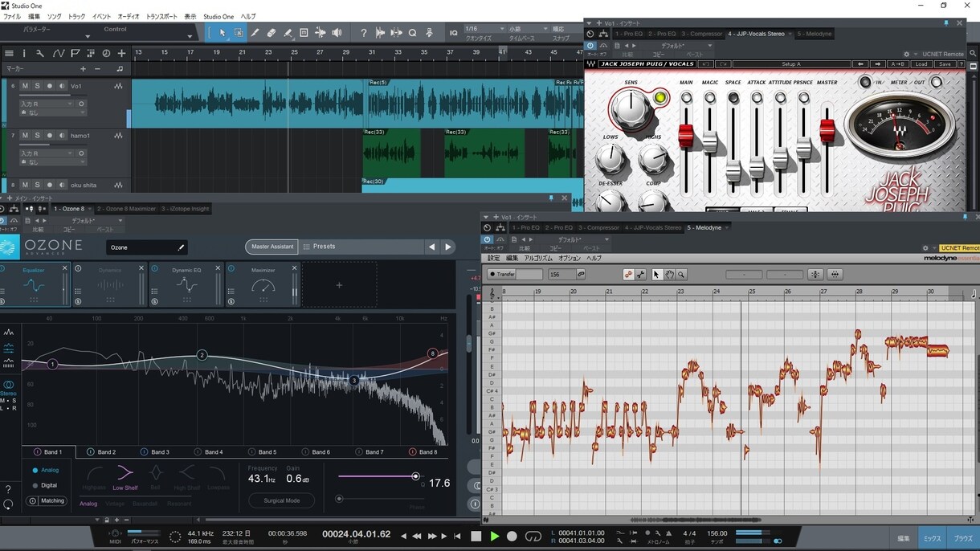The width and height of the screenshot is (980, 551).
Task: Arm recording on the hamo1 track
Action: click(50, 136)
